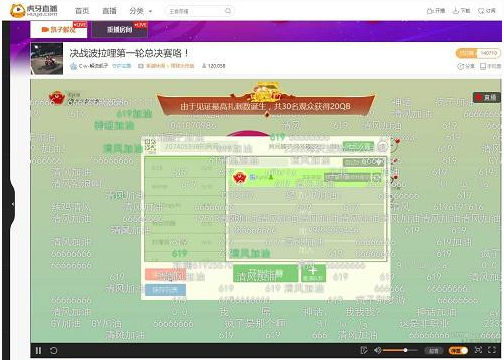The width and height of the screenshot is (504, 360).
Task: Click the red banner about 20QB reward
Action: (x=266, y=105)
